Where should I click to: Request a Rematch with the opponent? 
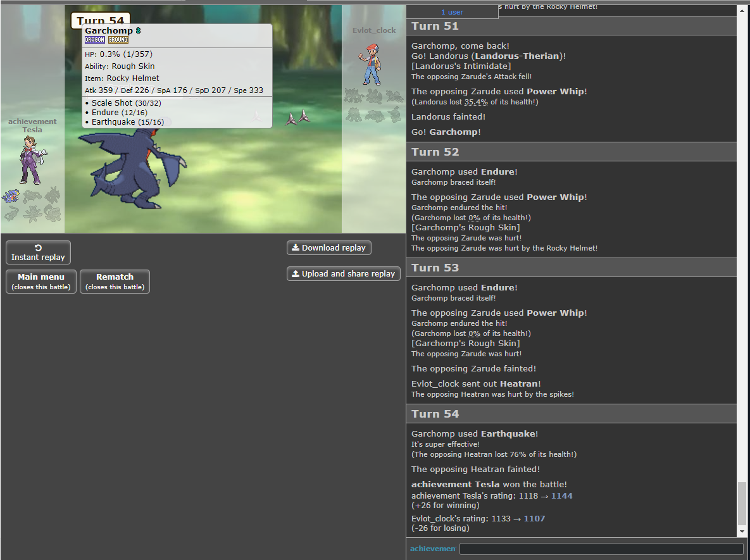tap(115, 282)
